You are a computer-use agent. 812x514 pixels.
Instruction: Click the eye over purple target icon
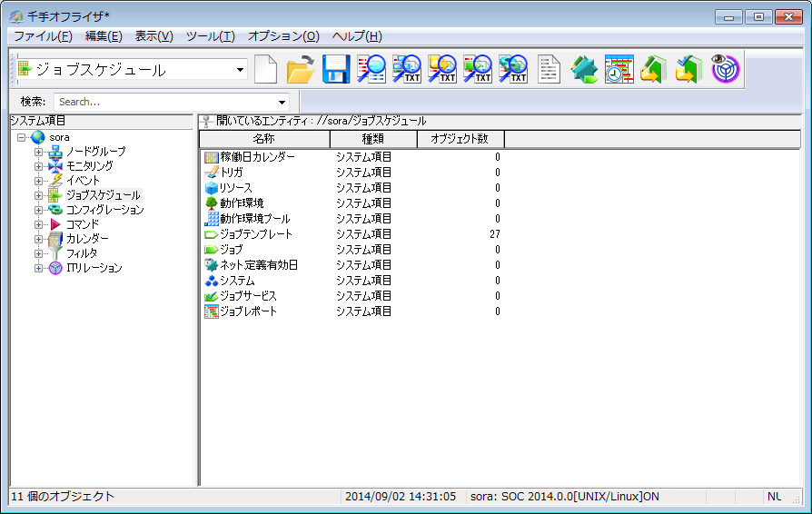(725, 69)
